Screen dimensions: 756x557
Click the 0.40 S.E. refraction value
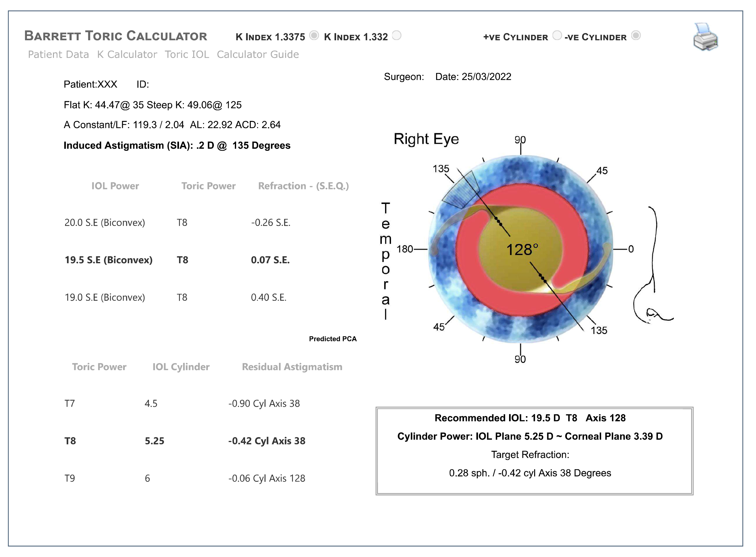[x=269, y=298]
